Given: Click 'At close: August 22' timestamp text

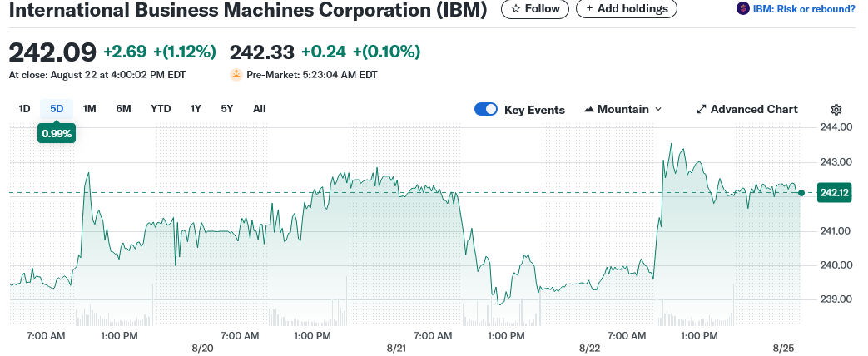Looking at the screenshot, I should point(97,74).
